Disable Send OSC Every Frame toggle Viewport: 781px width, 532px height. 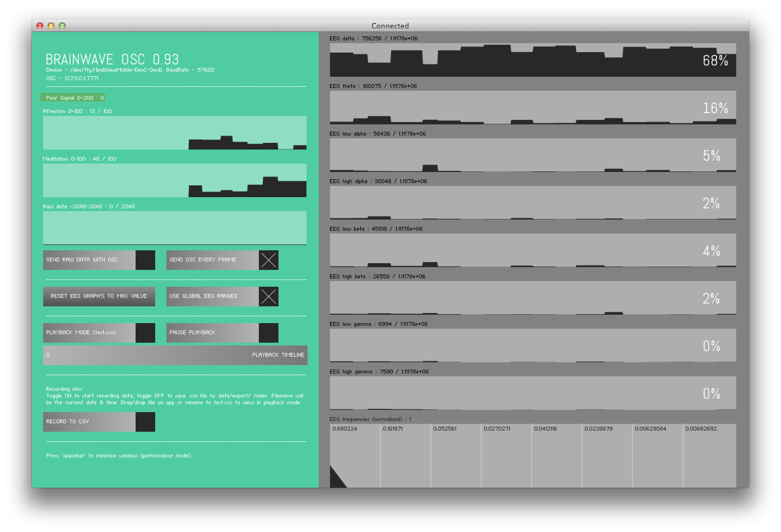coord(268,260)
